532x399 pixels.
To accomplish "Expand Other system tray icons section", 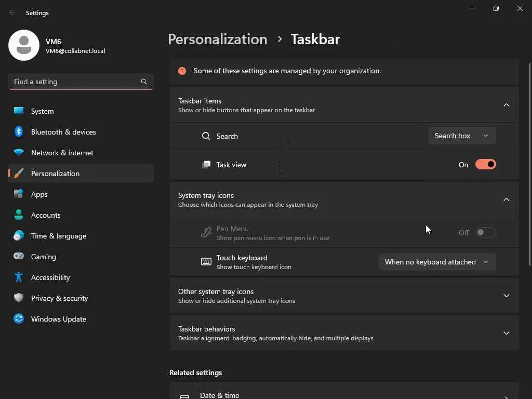I will [x=506, y=296].
